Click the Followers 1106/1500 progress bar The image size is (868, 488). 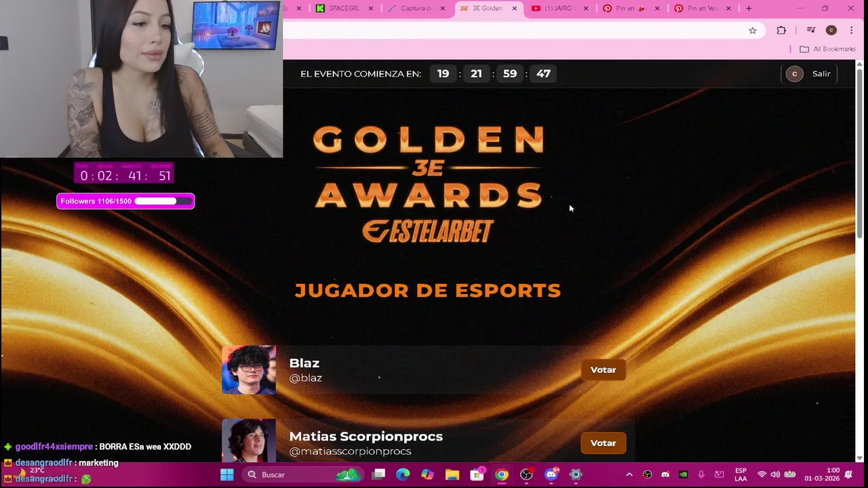click(x=125, y=201)
